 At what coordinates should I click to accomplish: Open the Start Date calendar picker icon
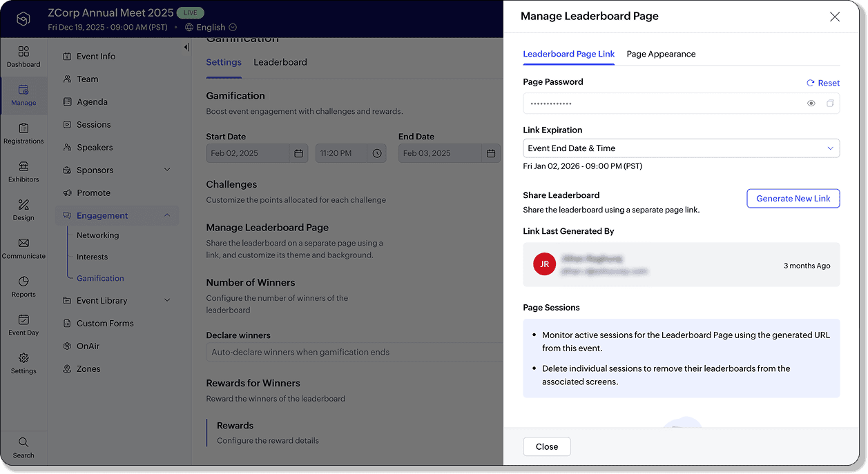[x=298, y=153]
